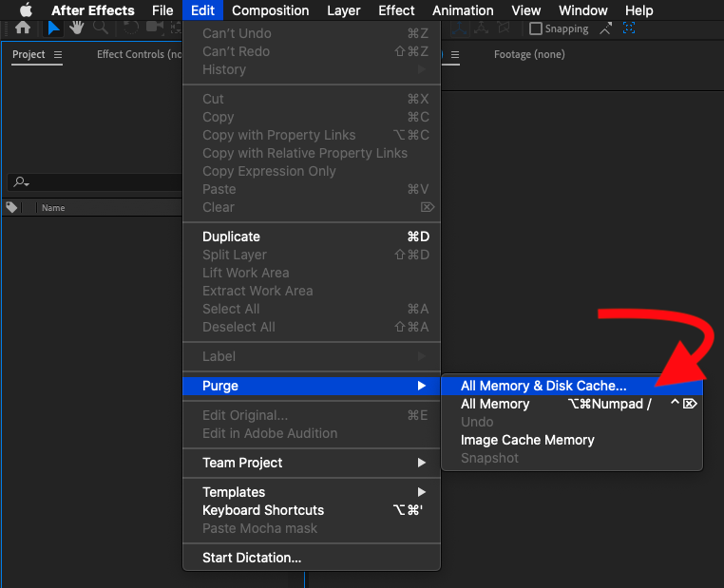Click the project search magnifier icon

tap(20, 182)
